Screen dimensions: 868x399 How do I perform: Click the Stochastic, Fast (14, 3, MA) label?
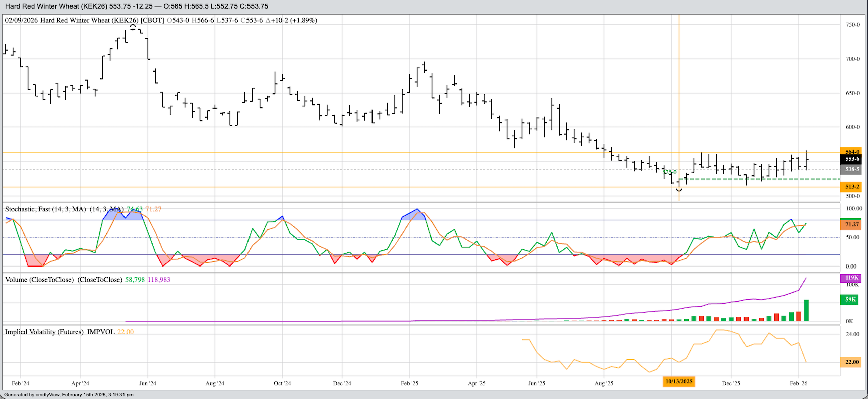pyautogui.click(x=45, y=209)
